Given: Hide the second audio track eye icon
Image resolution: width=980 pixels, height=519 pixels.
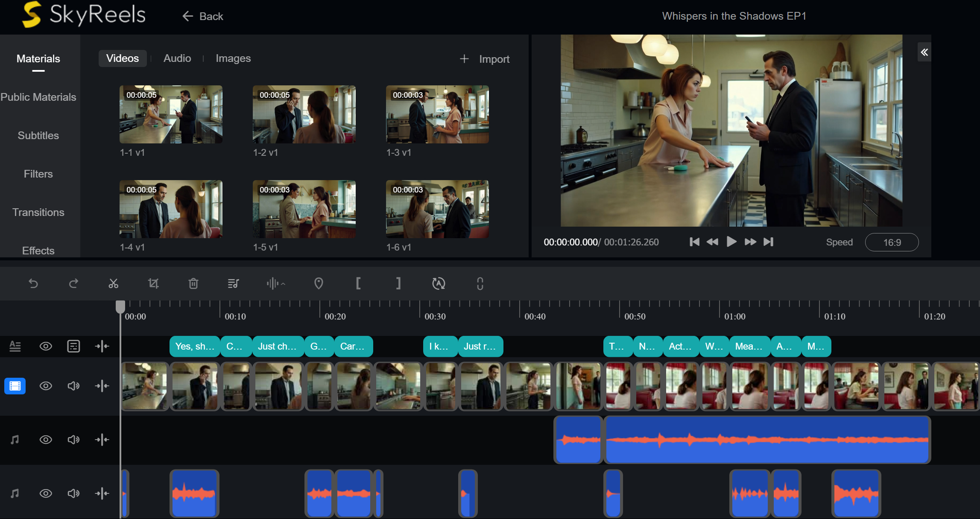Looking at the screenshot, I should pyautogui.click(x=46, y=493).
